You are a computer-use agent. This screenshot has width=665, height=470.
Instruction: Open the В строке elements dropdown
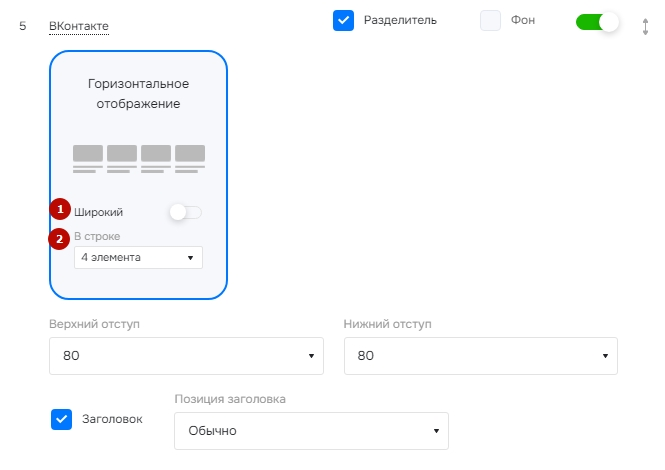pyautogui.click(x=138, y=257)
